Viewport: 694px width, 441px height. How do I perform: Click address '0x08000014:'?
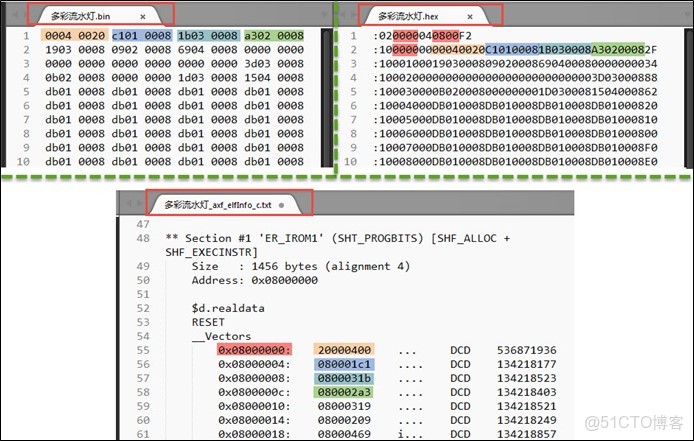pos(254,420)
